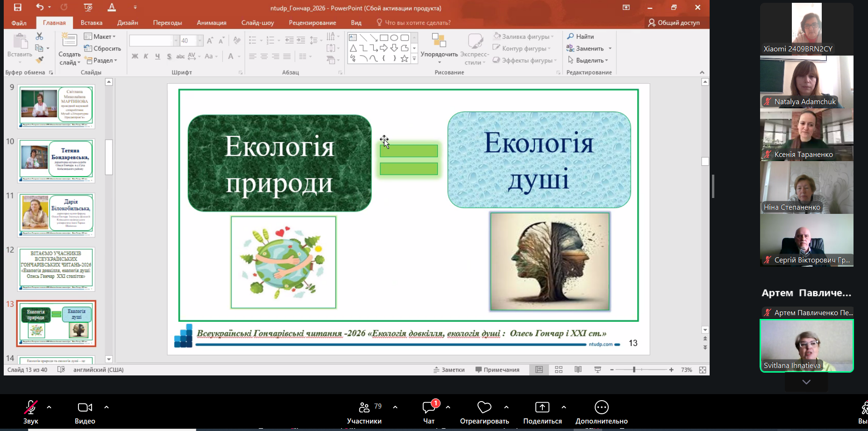The height and width of the screenshot is (431, 868).
Task: Expand Shape Fill (Заливка фигуры) dropdown
Action: pyautogui.click(x=552, y=36)
